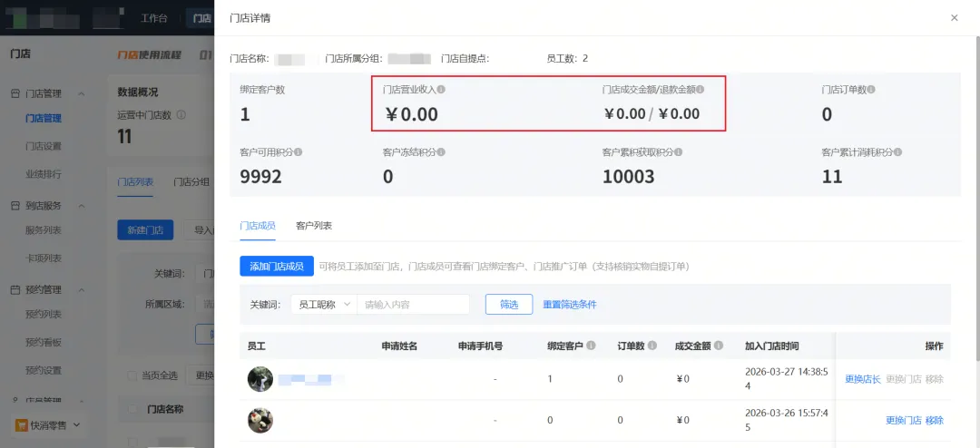Focus the 请输入内容 keyword input field
This screenshot has width=980, height=448.
(x=414, y=305)
